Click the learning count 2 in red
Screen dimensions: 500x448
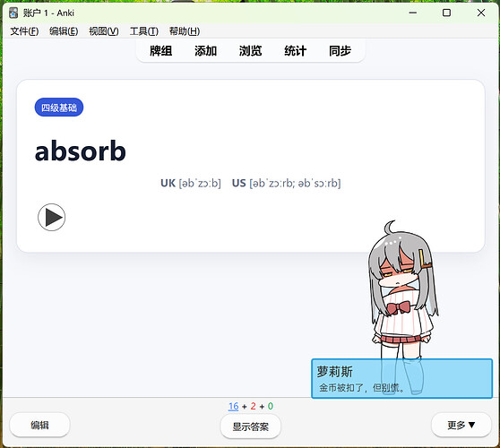click(x=254, y=406)
